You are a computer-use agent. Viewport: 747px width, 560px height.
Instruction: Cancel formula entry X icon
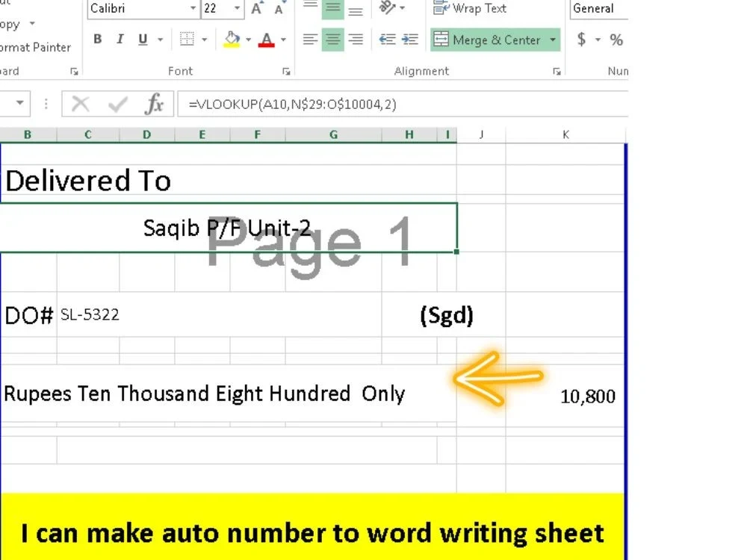[x=81, y=103]
